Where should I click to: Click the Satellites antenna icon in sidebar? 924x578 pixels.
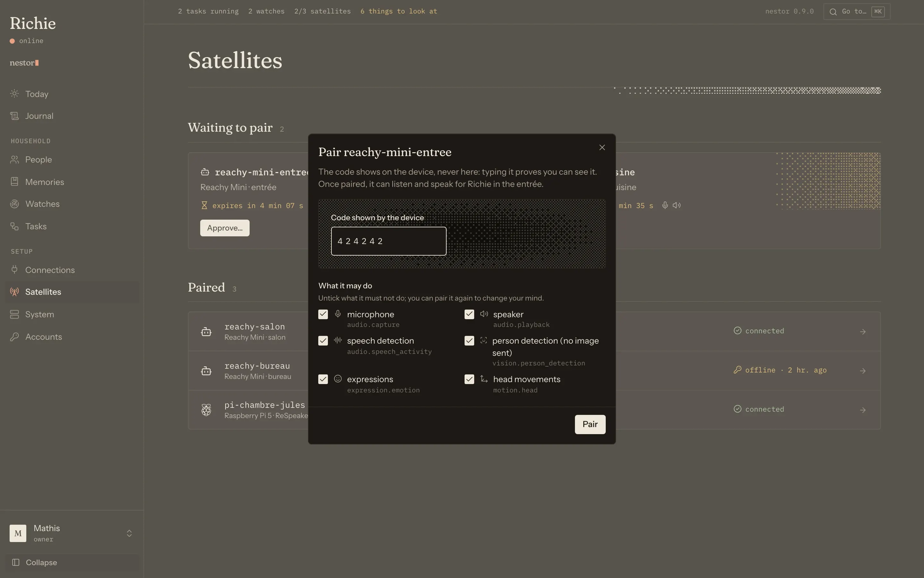(x=14, y=292)
